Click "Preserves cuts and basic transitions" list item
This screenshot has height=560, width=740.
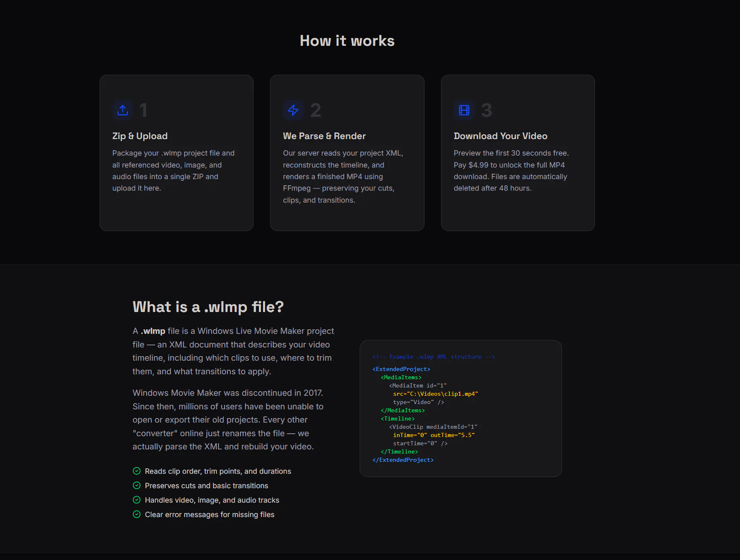pyautogui.click(x=206, y=486)
